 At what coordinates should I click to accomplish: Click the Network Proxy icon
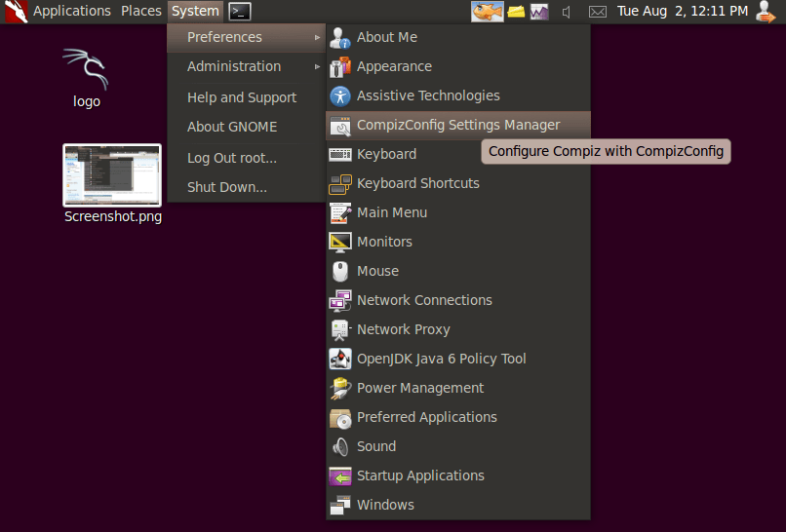(x=340, y=330)
